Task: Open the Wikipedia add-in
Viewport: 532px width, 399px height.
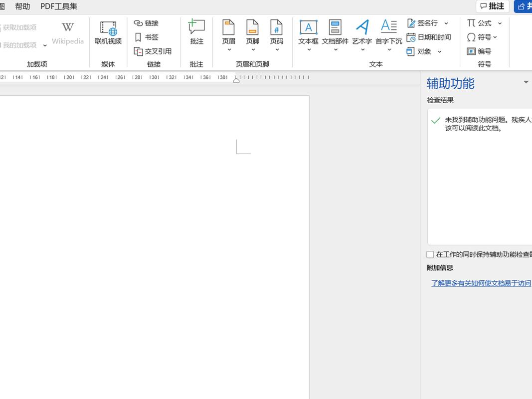Action: (67, 33)
